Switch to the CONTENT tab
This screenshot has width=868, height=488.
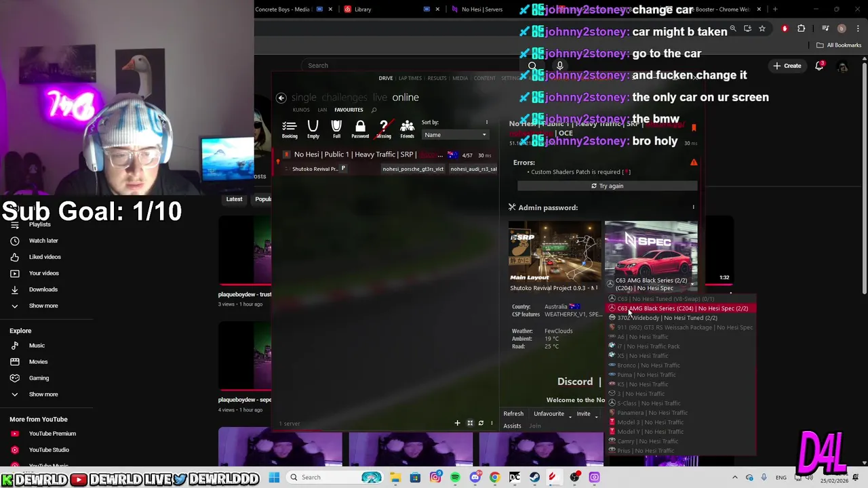coord(484,78)
